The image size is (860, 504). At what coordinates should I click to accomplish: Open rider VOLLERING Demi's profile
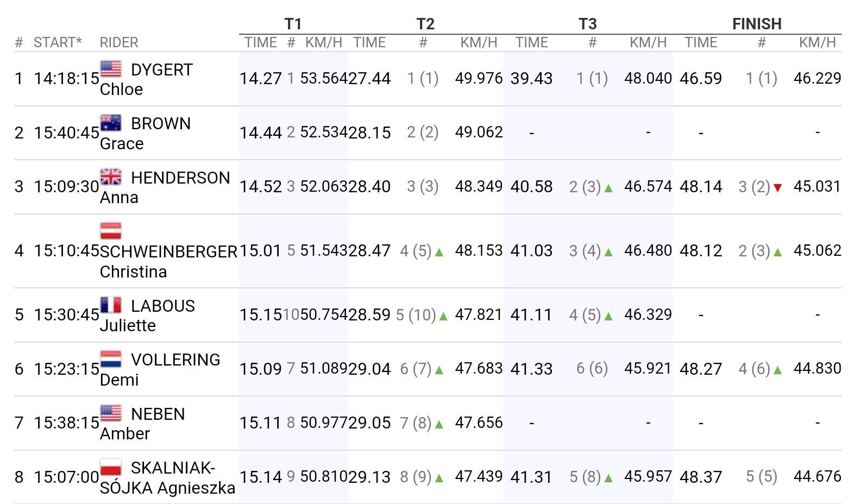point(175,360)
